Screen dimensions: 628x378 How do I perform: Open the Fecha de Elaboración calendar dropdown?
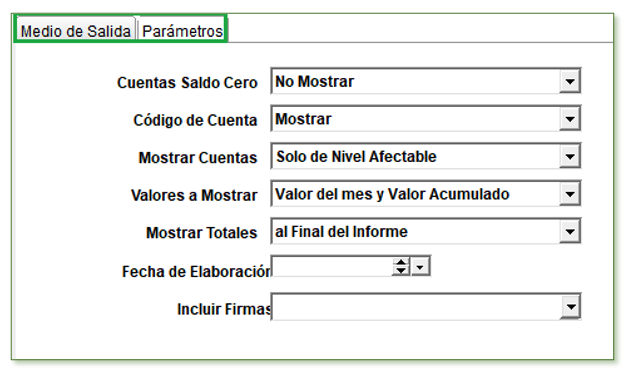click(420, 266)
